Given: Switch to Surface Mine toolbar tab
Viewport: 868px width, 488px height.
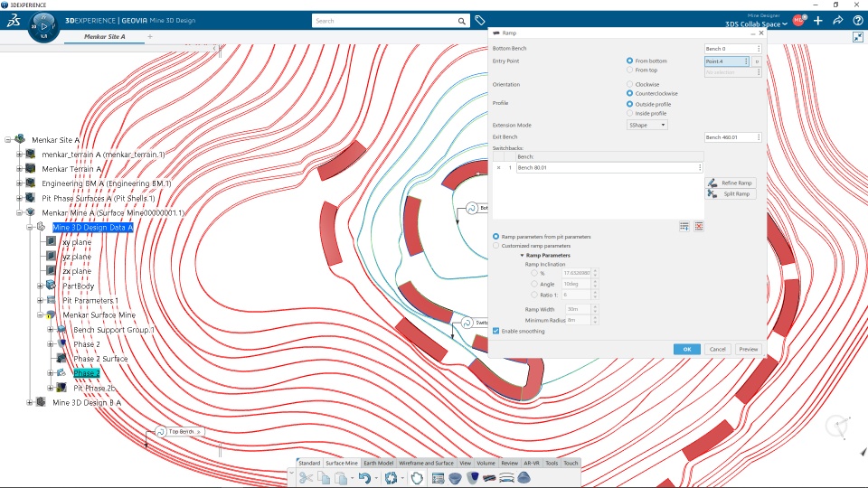Looking at the screenshot, I should (x=342, y=463).
